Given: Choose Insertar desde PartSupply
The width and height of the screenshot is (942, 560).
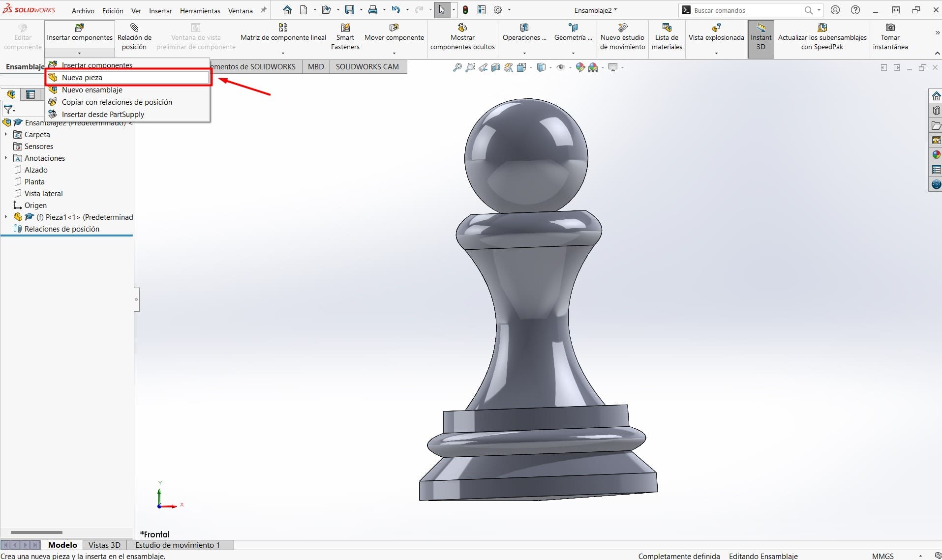Looking at the screenshot, I should pyautogui.click(x=128, y=114).
